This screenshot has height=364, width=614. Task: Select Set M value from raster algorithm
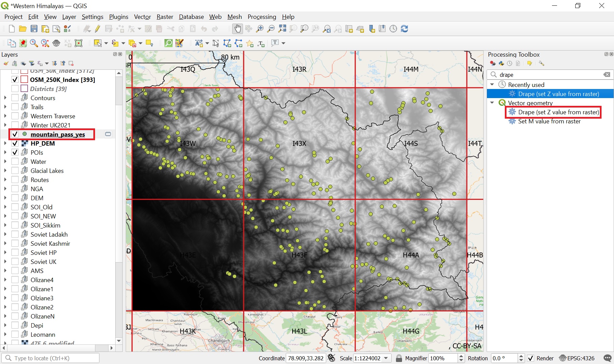point(549,121)
